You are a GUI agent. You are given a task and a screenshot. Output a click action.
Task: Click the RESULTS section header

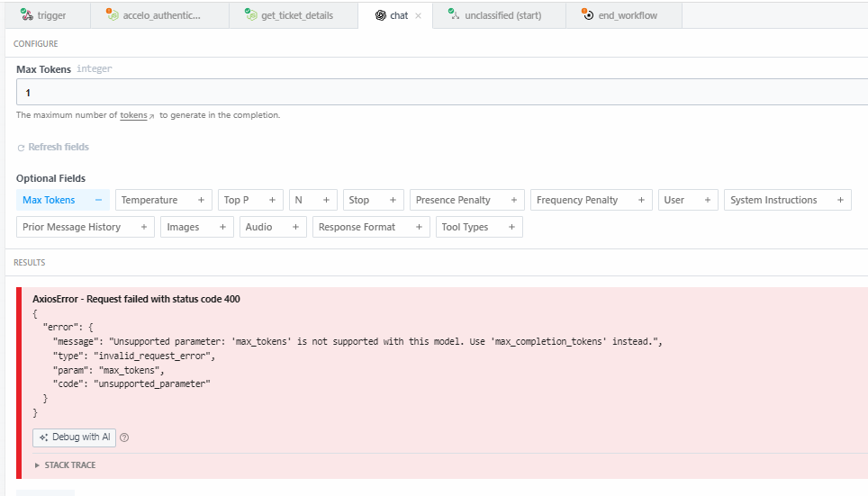coord(30,262)
